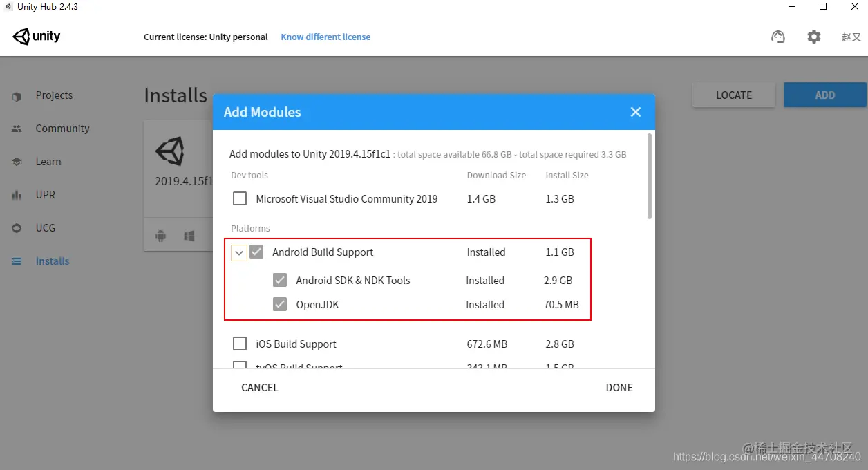Click the Android platform icon on the install card

tap(161, 236)
